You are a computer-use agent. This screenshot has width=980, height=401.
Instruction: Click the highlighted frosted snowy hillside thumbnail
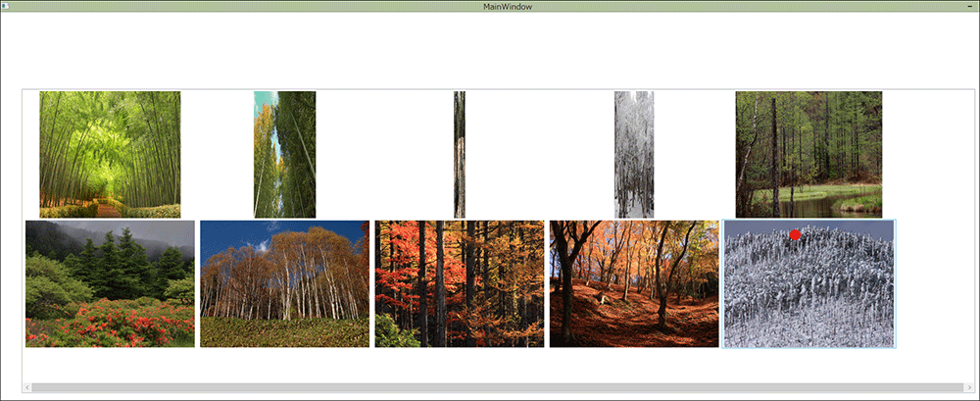click(x=808, y=283)
